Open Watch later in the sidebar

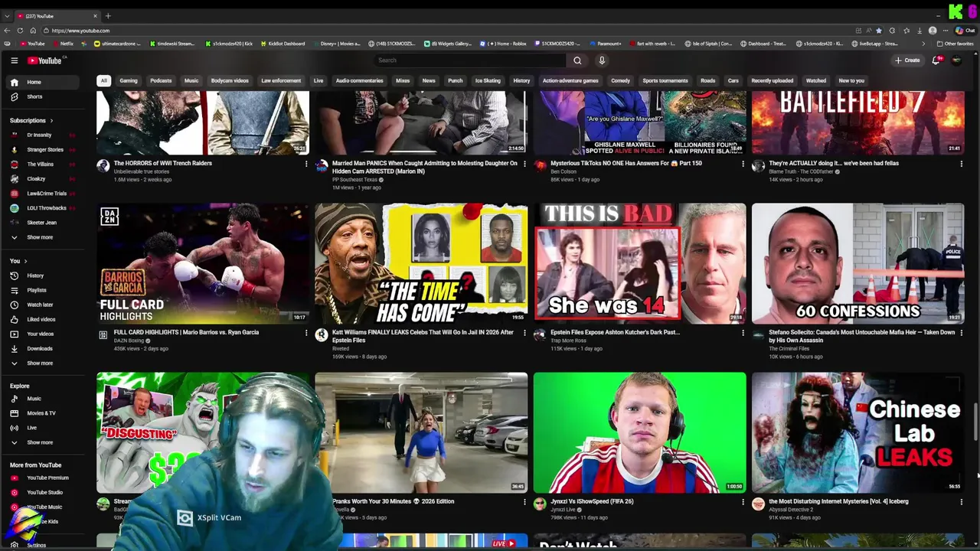pos(41,305)
